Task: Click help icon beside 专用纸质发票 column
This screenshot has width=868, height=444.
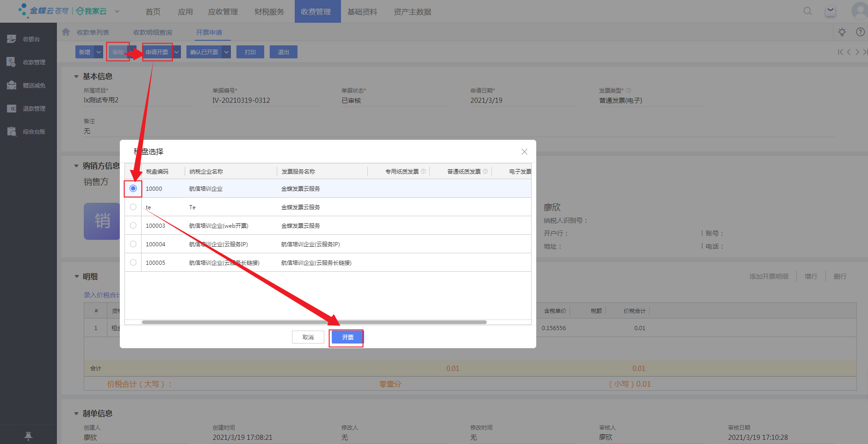Action: tap(423, 171)
